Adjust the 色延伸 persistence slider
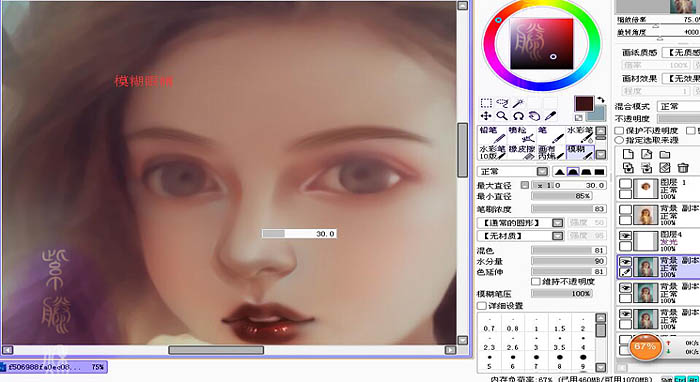Viewport: 700px width, 382px height. point(569,271)
